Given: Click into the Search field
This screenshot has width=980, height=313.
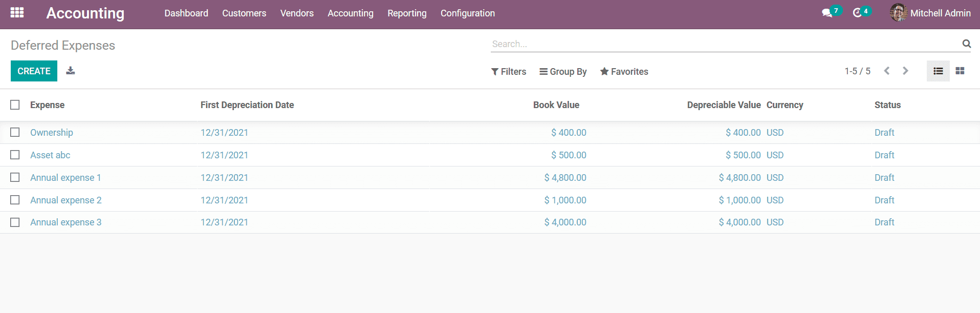Looking at the screenshot, I should (x=726, y=44).
